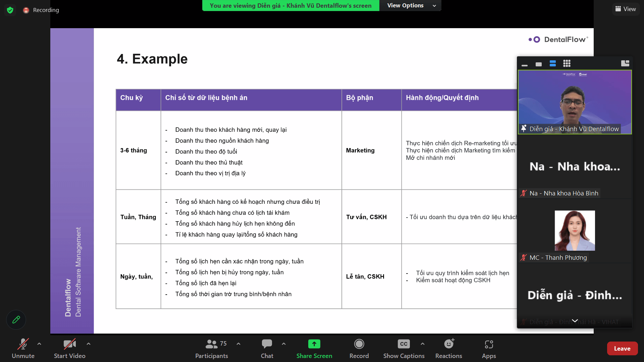Screen dimensions: 644x362
Task: Expand video options arrow next to Start Video
Action: pyautogui.click(x=89, y=344)
